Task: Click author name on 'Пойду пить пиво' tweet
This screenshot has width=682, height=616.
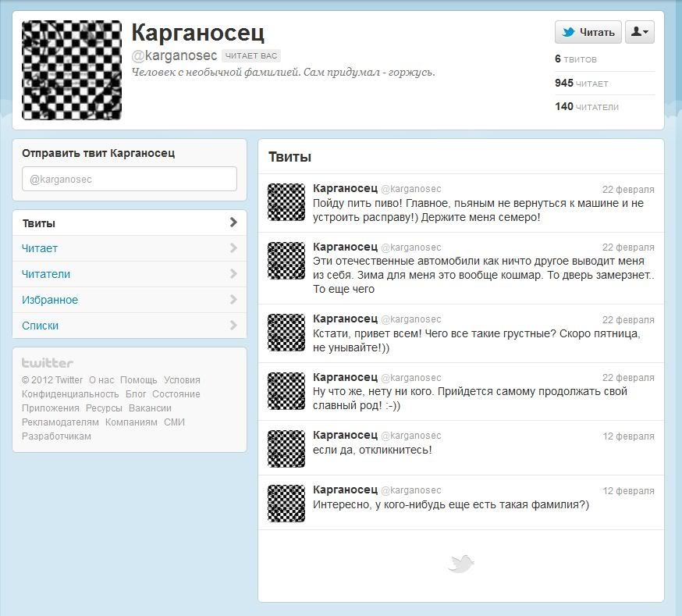Action: coord(345,188)
